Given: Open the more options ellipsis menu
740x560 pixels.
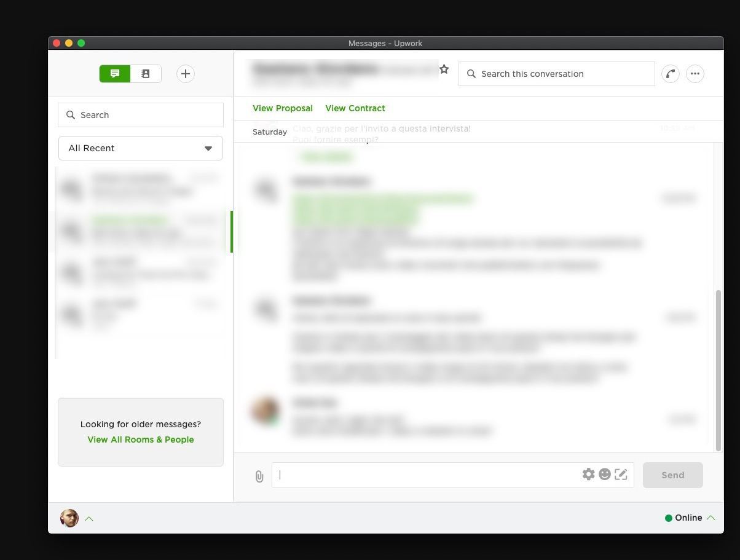Looking at the screenshot, I should tap(695, 74).
